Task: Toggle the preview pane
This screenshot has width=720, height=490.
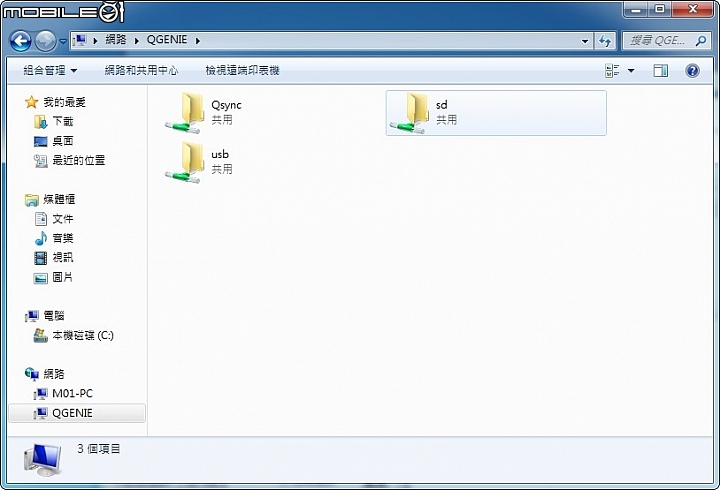Action: (x=660, y=71)
